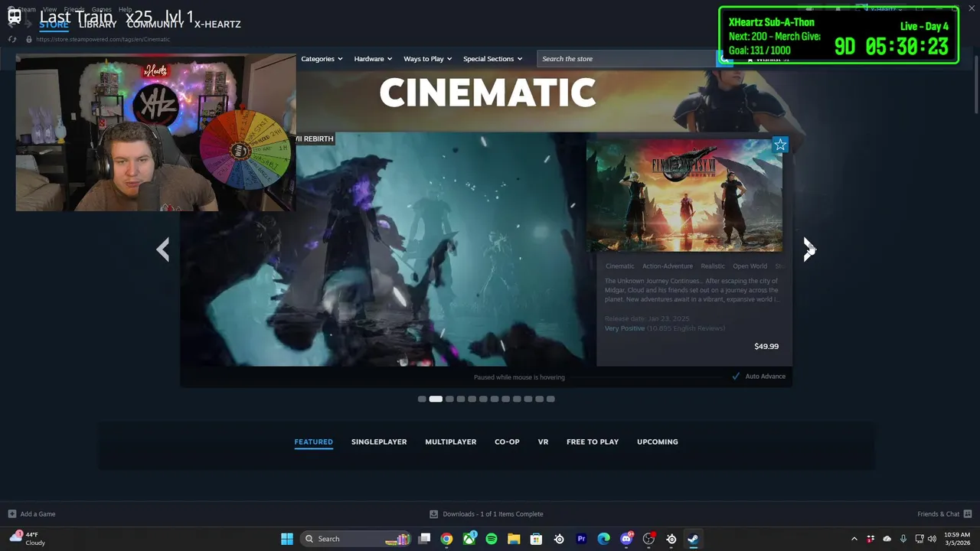Switch to the FREE TO PLAY tab
Screen dimensions: 980x551
(x=593, y=442)
